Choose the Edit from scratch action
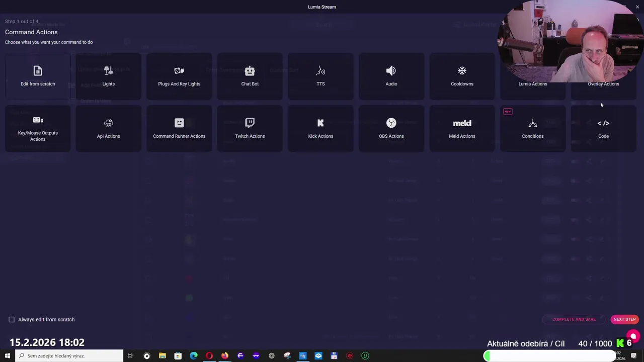Screen dimensions: 644x362 click(38, 76)
